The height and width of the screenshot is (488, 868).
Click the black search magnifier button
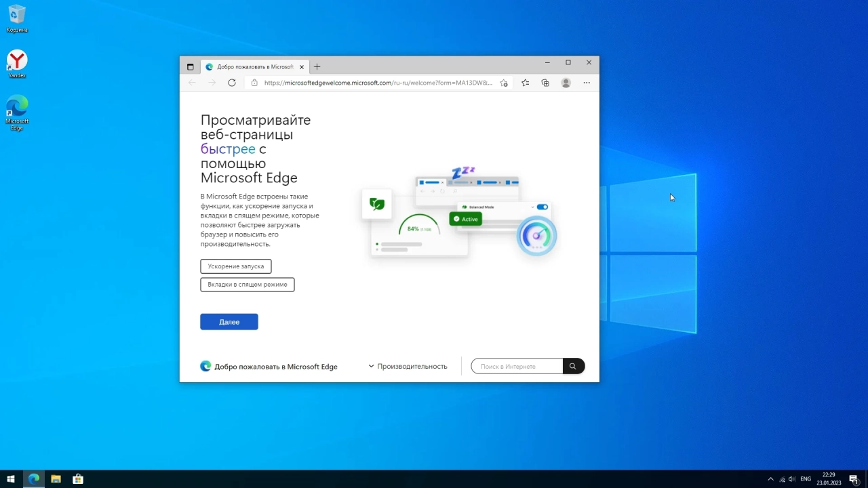pyautogui.click(x=573, y=366)
